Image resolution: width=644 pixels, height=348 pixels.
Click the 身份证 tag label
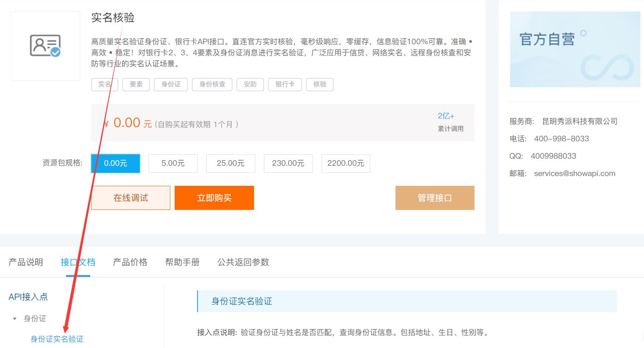pyautogui.click(x=171, y=84)
